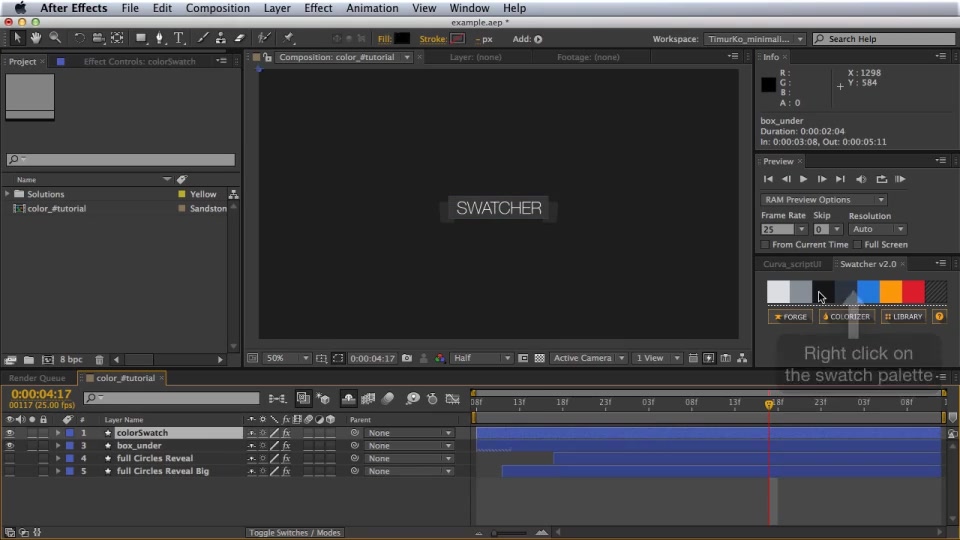The height and width of the screenshot is (540, 960).
Task: Select the red swatch in Swatcher
Action: (913, 291)
